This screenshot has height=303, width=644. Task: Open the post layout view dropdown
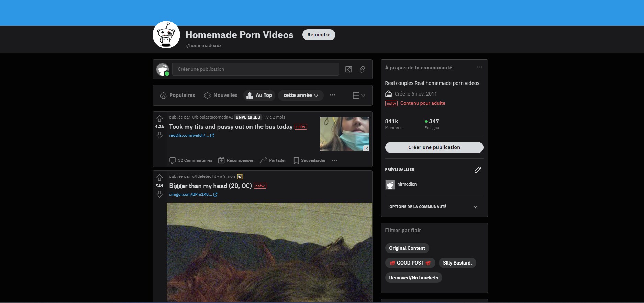(x=359, y=96)
